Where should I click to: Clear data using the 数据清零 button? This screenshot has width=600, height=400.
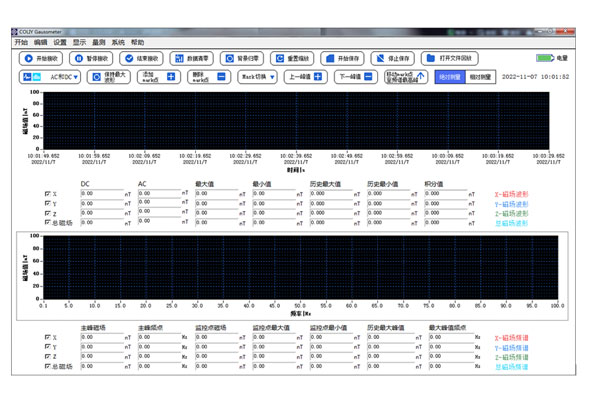click(x=192, y=59)
